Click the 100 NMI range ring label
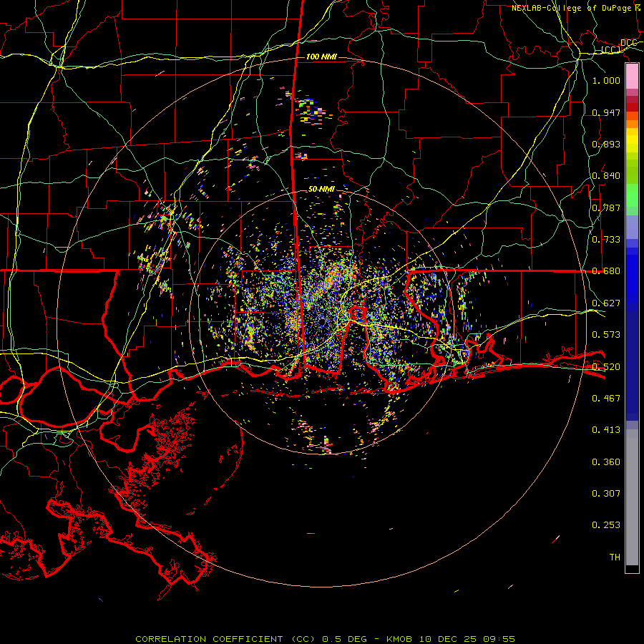The image size is (644, 644). coord(321,57)
